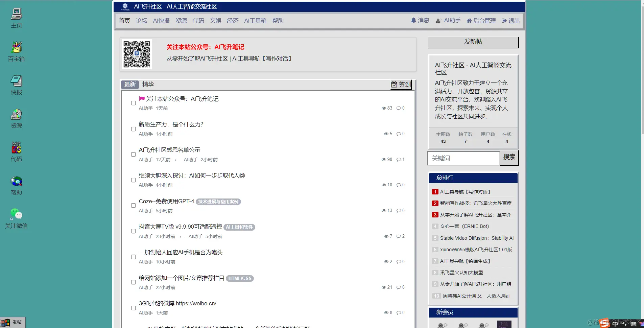Select the AI工具箱 nav item
This screenshot has width=644, height=328.
255,21
